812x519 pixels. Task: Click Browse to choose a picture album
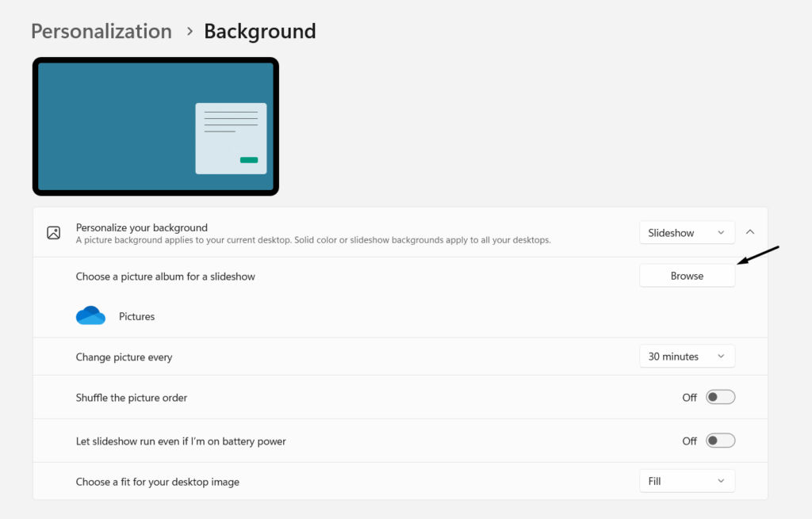[x=687, y=276]
